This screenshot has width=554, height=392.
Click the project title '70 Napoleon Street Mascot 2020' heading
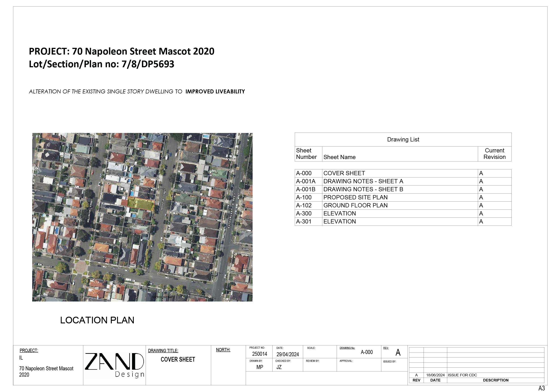[x=122, y=51]
